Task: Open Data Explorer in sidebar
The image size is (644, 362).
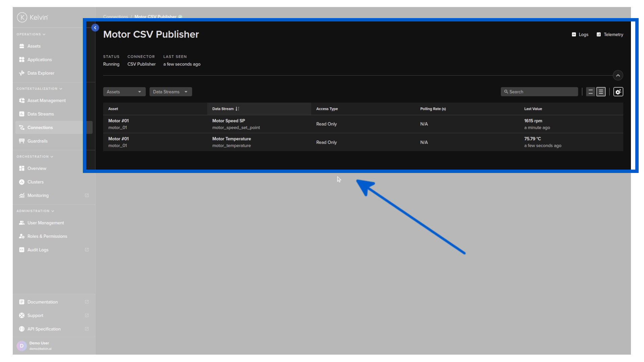Action: (41, 73)
